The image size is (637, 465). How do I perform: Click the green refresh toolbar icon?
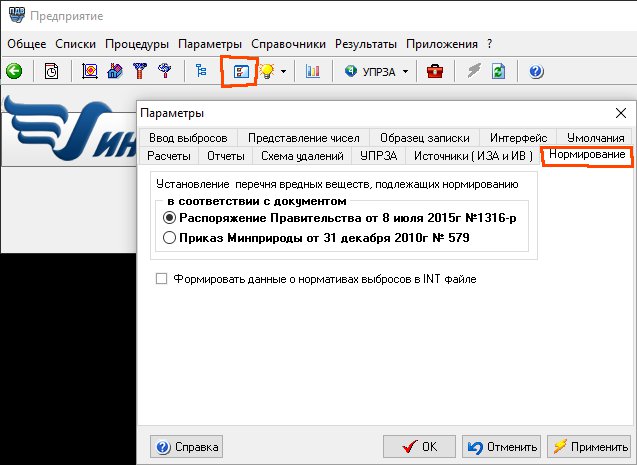(499, 71)
